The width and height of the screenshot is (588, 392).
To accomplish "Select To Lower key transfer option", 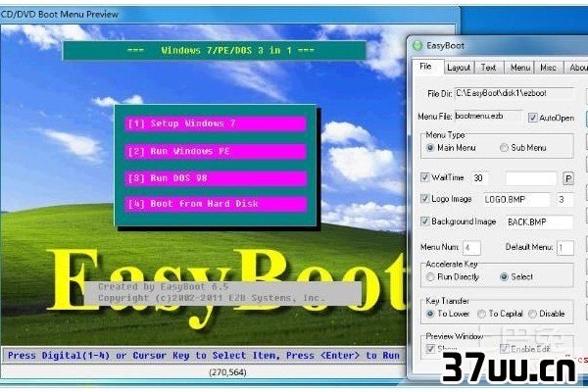I will (430, 314).
